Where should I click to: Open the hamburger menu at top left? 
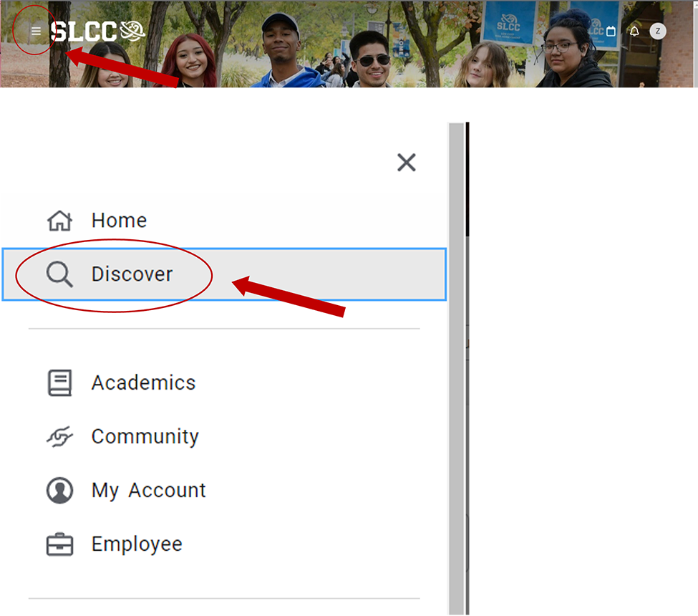coord(36,32)
